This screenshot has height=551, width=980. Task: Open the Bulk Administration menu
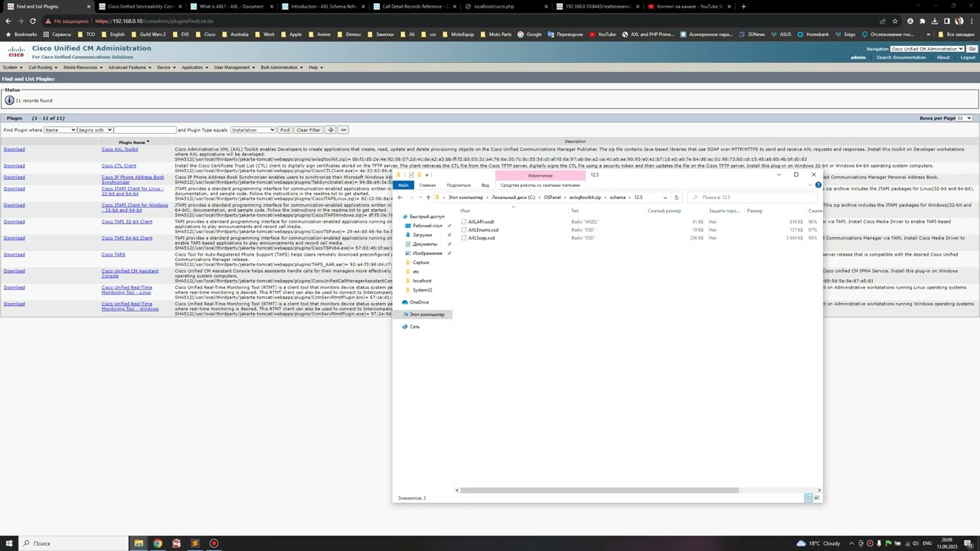pyautogui.click(x=280, y=67)
